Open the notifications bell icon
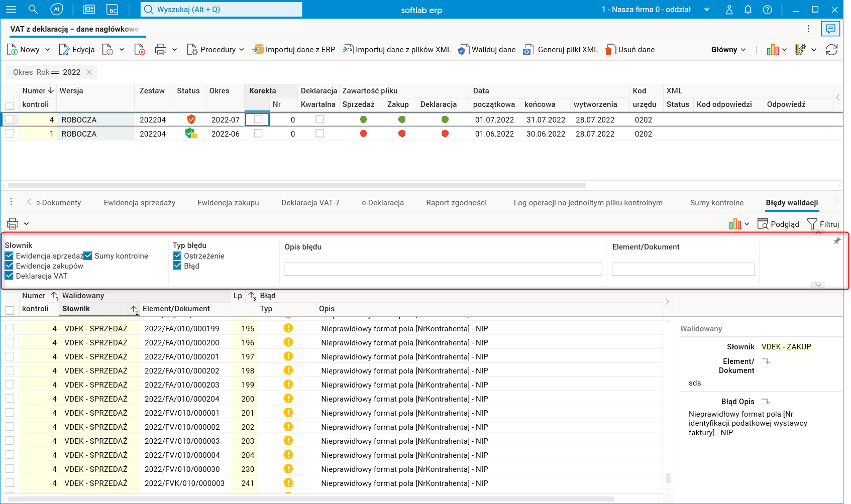 click(748, 10)
